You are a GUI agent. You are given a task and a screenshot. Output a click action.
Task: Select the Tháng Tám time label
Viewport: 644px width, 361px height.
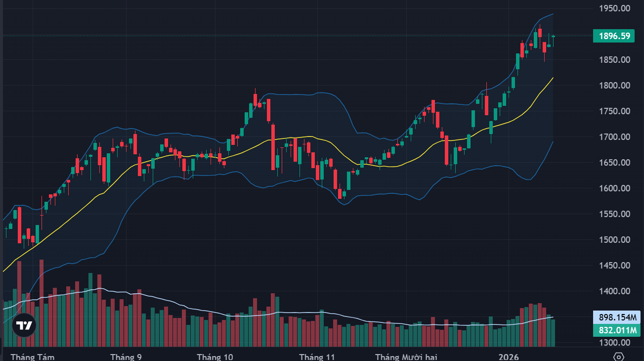33,357
